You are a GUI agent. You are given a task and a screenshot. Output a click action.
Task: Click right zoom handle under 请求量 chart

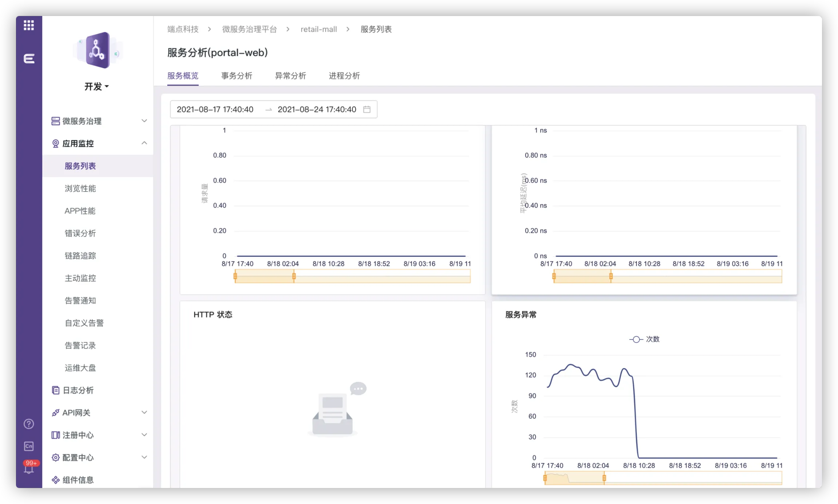(294, 277)
